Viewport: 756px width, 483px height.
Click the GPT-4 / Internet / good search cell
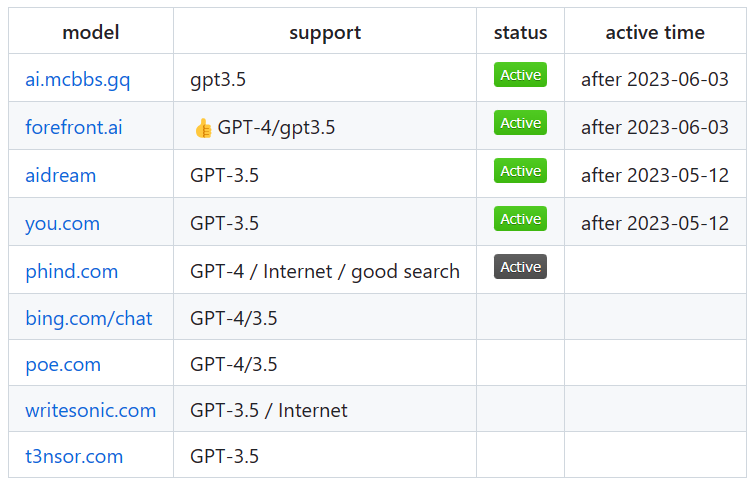[x=325, y=272]
